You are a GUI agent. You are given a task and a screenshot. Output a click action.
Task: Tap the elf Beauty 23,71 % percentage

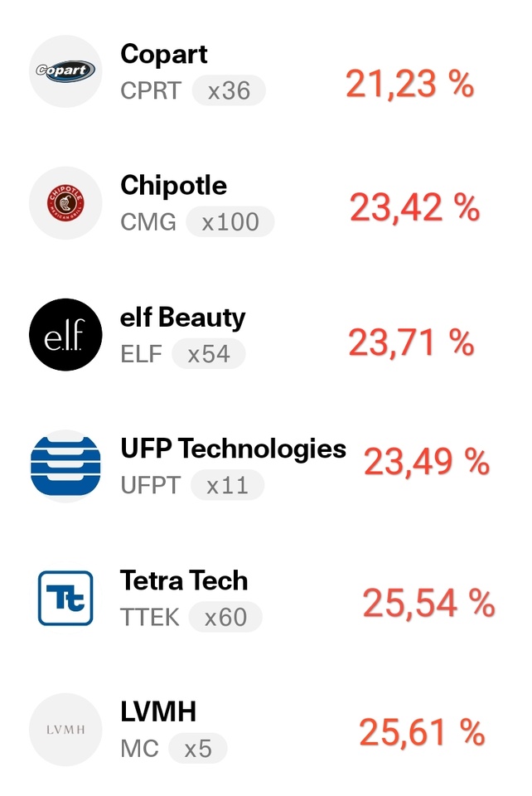click(411, 342)
